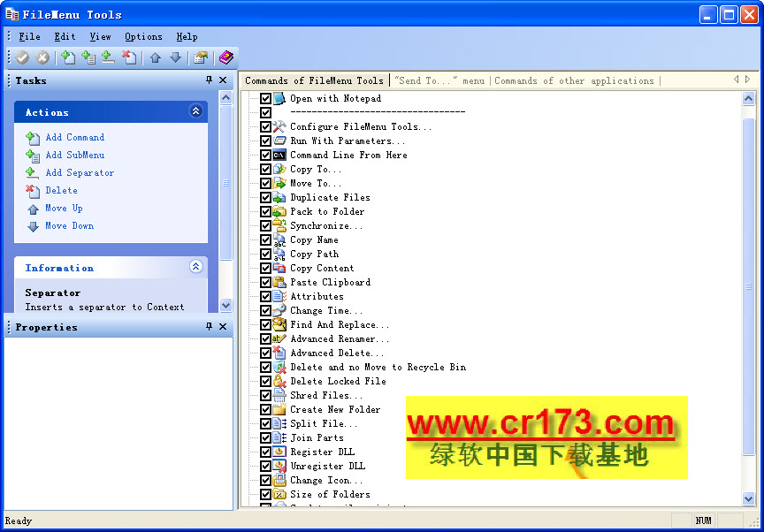Click the Add SubMenu toolbar icon
The height and width of the screenshot is (532, 764).
(x=88, y=58)
